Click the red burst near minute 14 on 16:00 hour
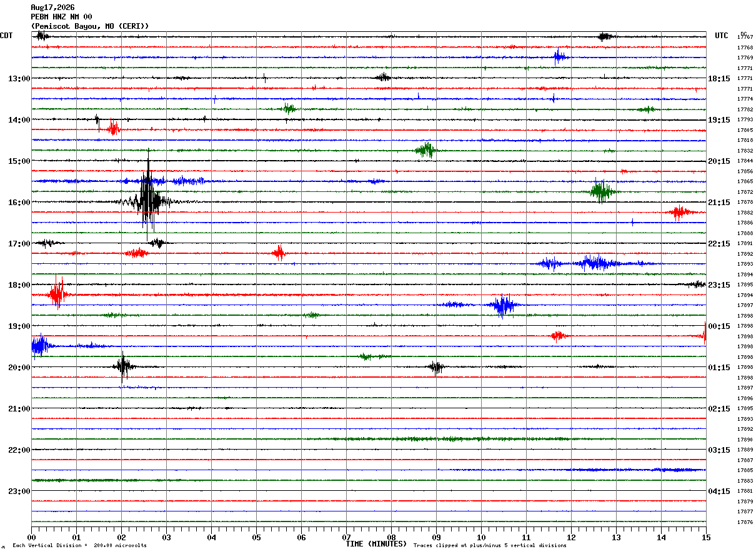 [679, 213]
